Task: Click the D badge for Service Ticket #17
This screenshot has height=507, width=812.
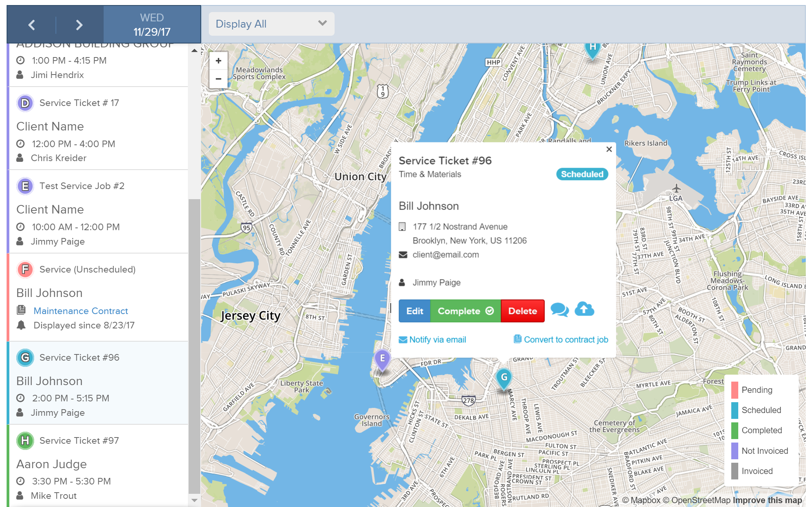Action: [x=25, y=103]
